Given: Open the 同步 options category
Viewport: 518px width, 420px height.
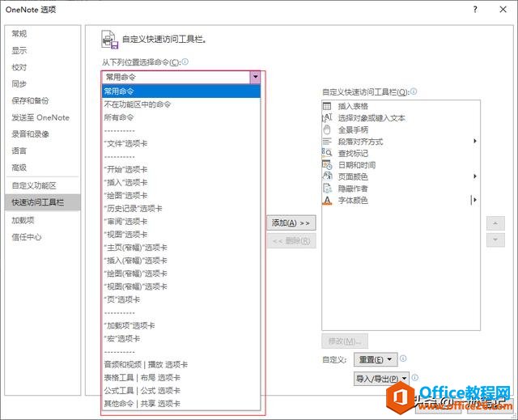Looking at the screenshot, I should [43, 84].
